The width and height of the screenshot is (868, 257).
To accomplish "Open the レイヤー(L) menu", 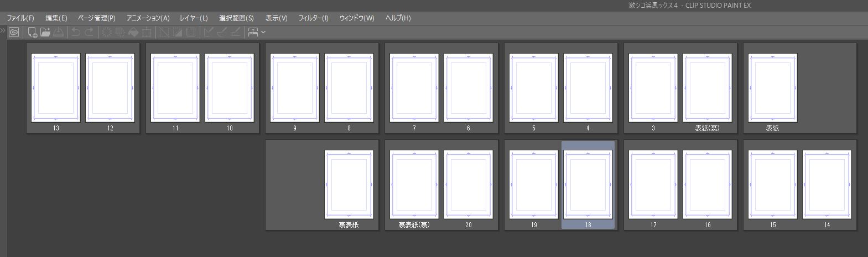I will click(194, 18).
